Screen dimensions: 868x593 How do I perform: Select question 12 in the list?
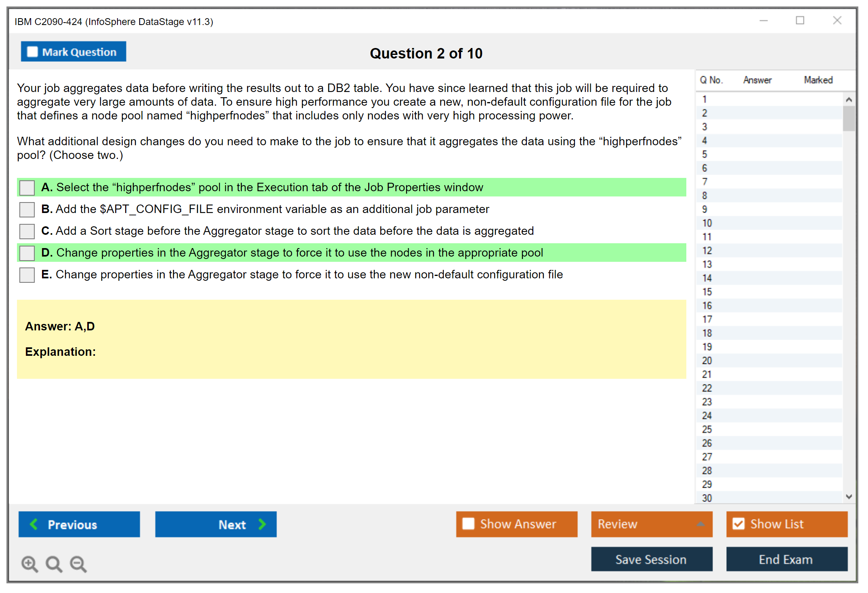pyautogui.click(x=707, y=251)
